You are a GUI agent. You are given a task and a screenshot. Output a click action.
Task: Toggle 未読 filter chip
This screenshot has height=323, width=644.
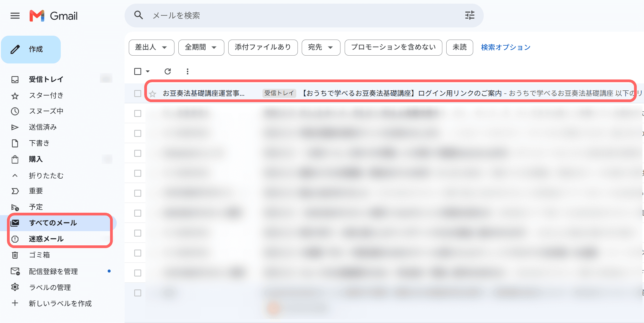tap(460, 47)
